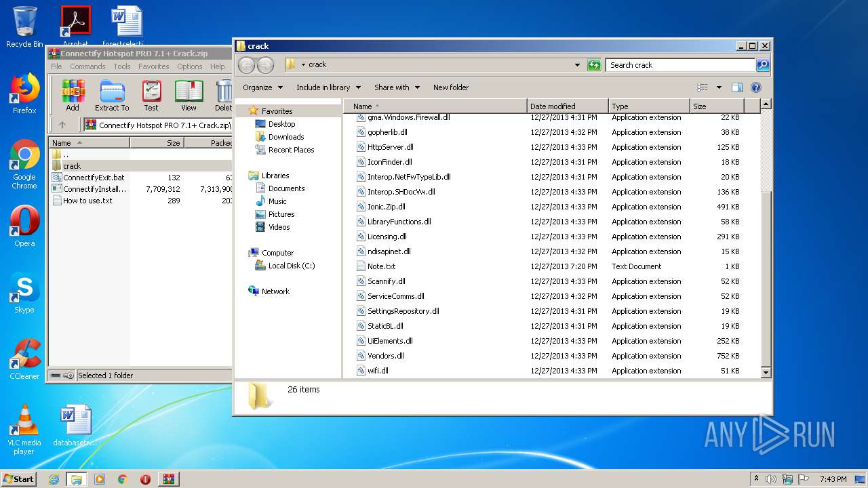Viewport: 868px width, 488px height.
Task: Click Internet Explorer taskbar icon
Action: pyautogui.click(x=54, y=479)
